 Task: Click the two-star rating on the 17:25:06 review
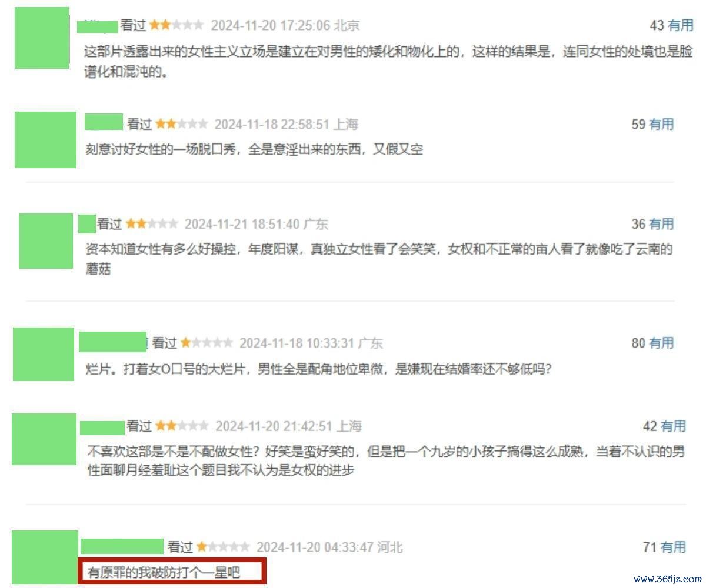[x=176, y=25]
